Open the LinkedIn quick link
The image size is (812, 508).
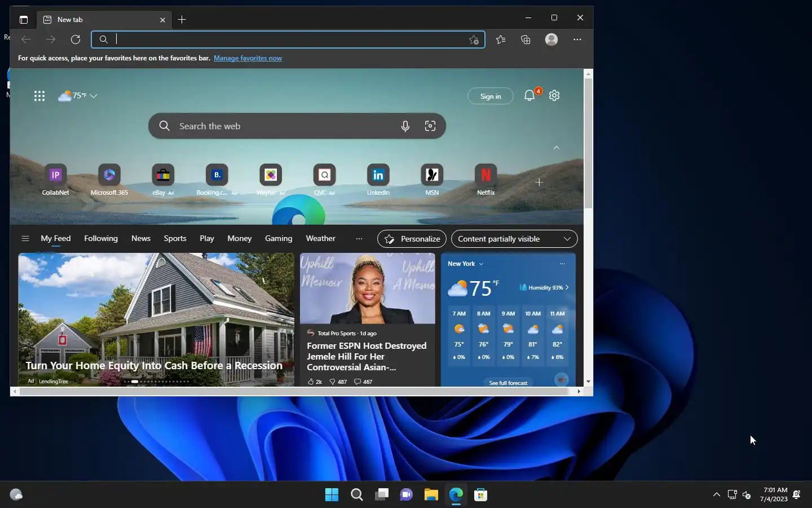(378, 180)
